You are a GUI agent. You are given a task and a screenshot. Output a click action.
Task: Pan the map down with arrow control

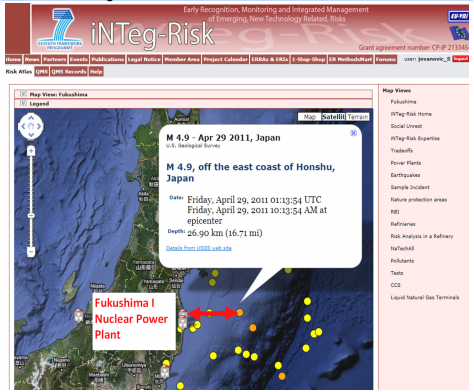31,135
